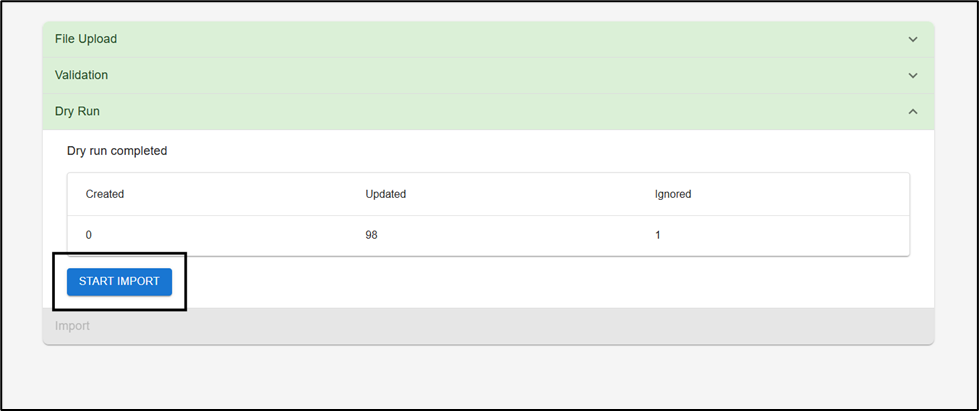Image resolution: width=979 pixels, height=411 pixels.
Task: Select the results table data row
Action: point(488,236)
